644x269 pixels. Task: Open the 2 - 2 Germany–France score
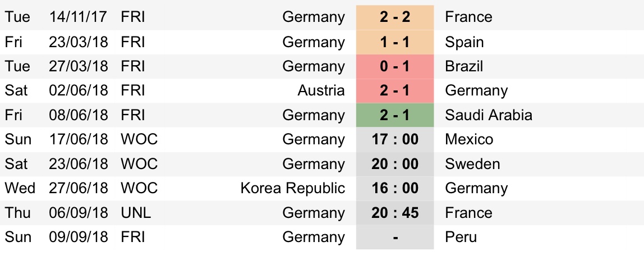[395, 17]
